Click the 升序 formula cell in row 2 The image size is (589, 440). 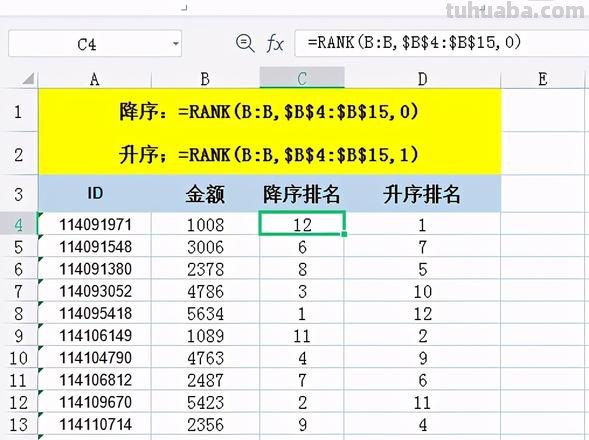tap(270, 153)
